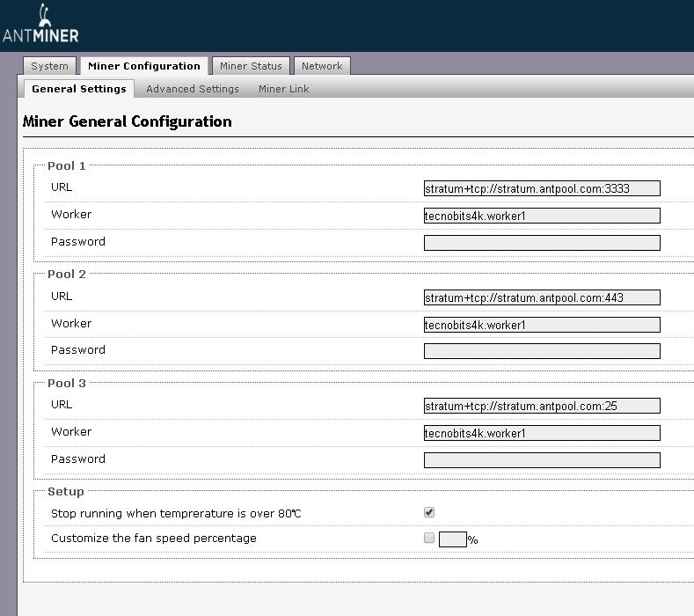The height and width of the screenshot is (616, 694).
Task: Focus the Pool 2 Password field
Action: [542, 351]
